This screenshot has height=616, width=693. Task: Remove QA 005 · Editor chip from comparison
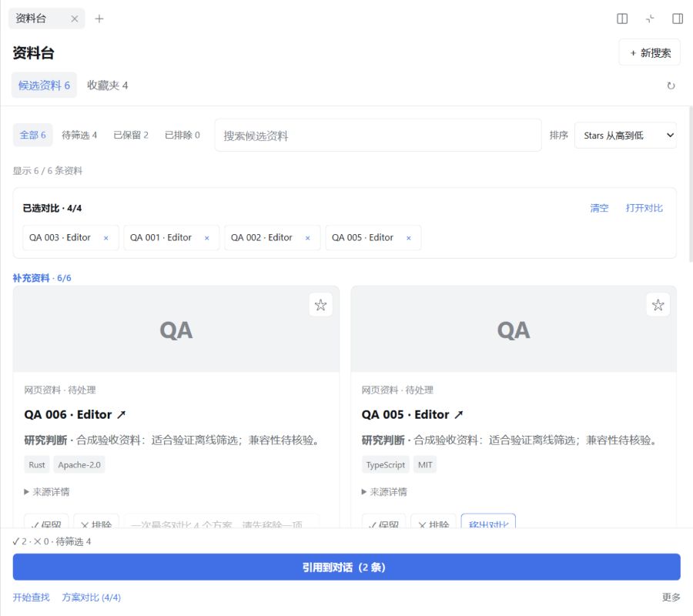point(408,238)
